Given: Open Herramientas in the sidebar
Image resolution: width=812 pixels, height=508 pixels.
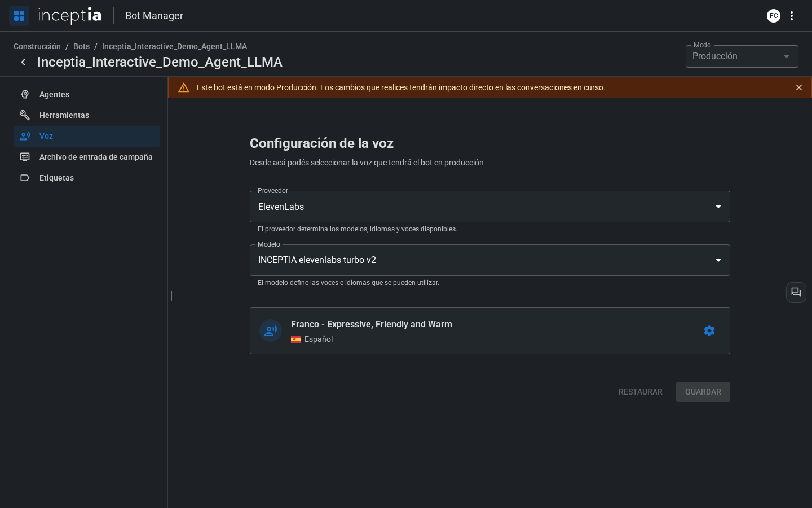Looking at the screenshot, I should click(87, 115).
